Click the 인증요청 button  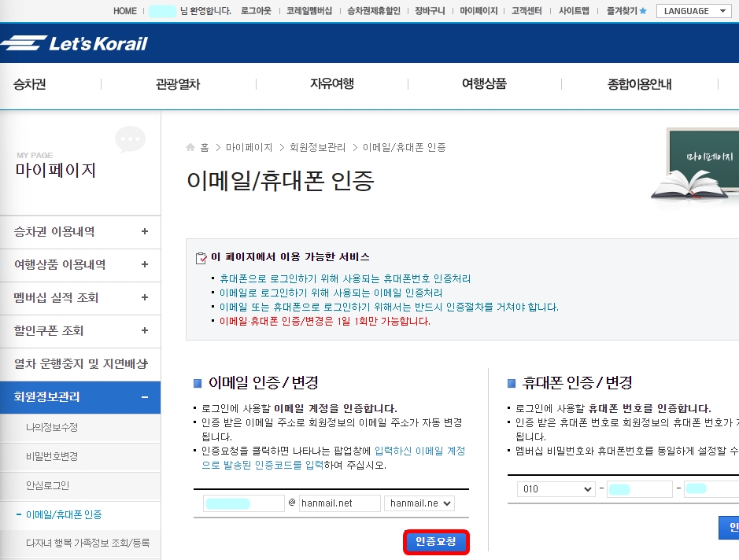(x=437, y=541)
